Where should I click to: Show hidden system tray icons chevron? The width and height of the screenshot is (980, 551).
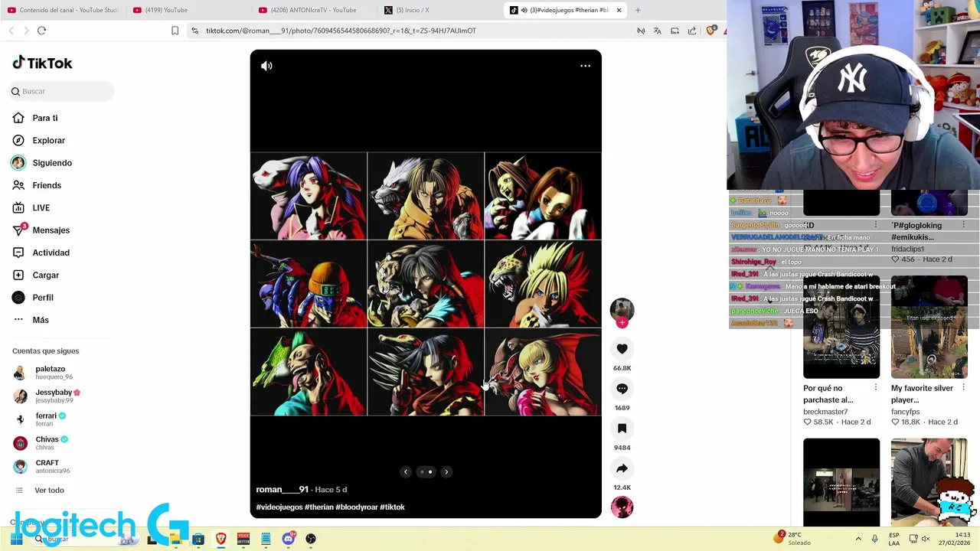coord(858,539)
